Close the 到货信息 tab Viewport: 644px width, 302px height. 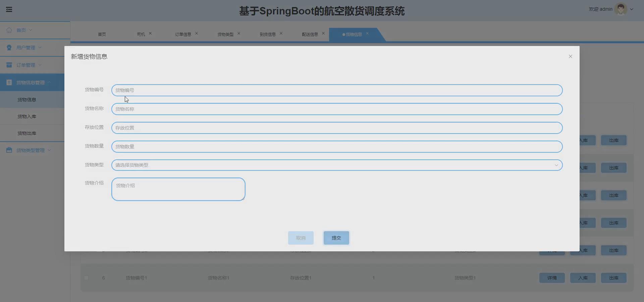[x=281, y=34]
